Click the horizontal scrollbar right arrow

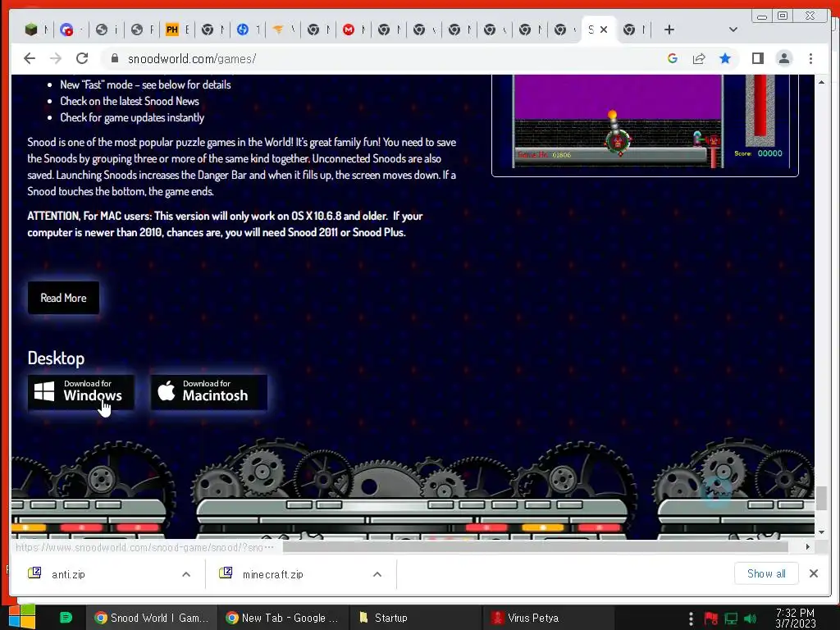[807, 547]
